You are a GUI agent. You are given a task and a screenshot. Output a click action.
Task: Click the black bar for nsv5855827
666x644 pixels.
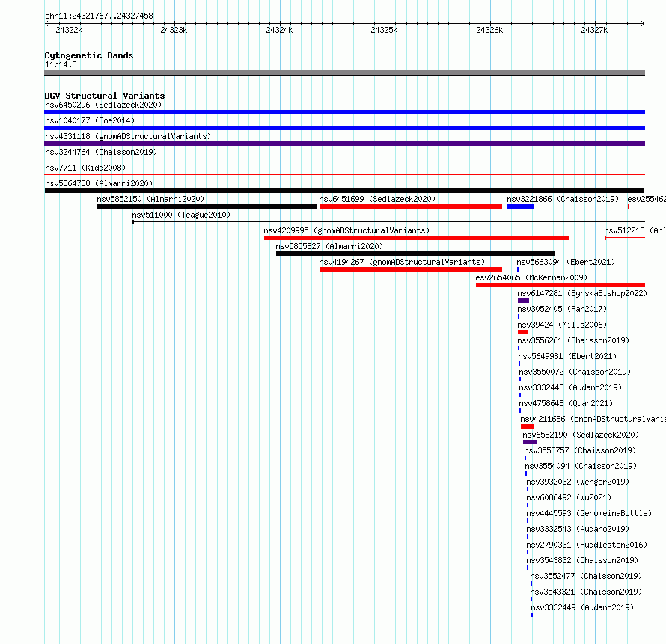pyautogui.click(x=415, y=254)
